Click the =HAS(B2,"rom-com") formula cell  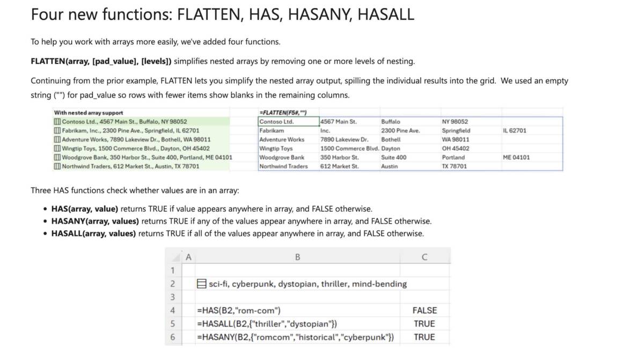298,310
